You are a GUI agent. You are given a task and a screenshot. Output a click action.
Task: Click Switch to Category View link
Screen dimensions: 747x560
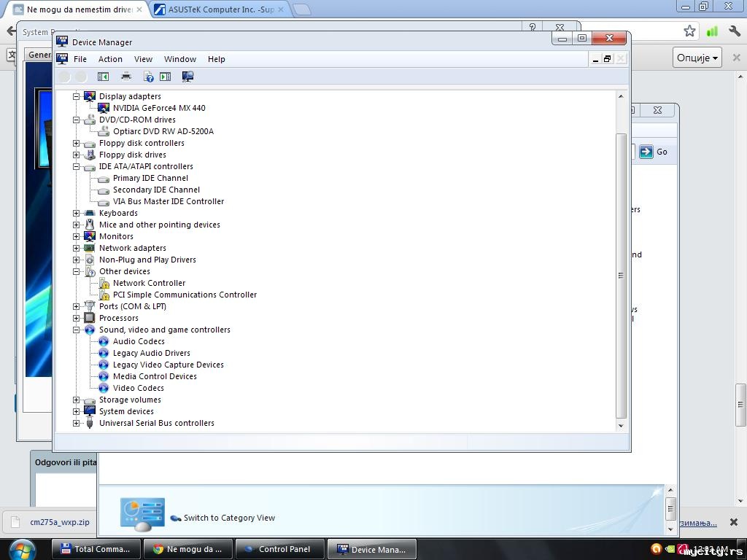click(x=229, y=518)
